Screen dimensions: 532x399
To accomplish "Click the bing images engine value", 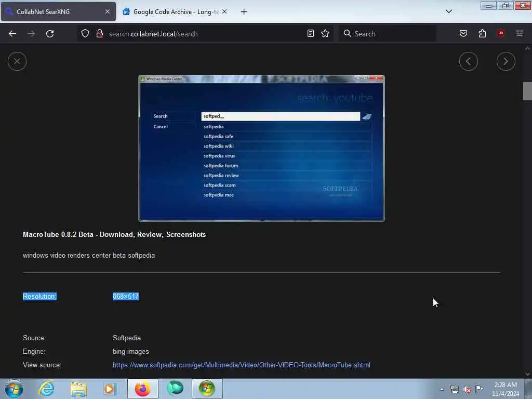I will pos(130,352).
